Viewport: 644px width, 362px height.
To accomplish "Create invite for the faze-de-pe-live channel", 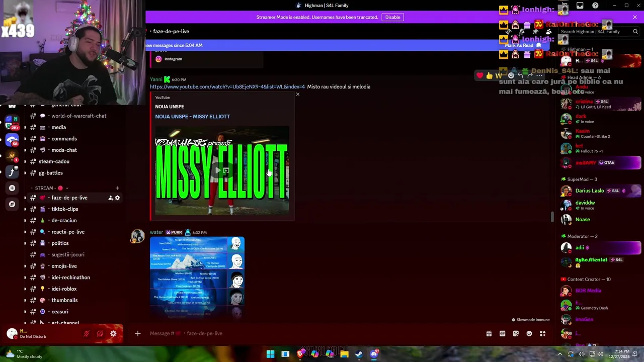I will click(110, 198).
